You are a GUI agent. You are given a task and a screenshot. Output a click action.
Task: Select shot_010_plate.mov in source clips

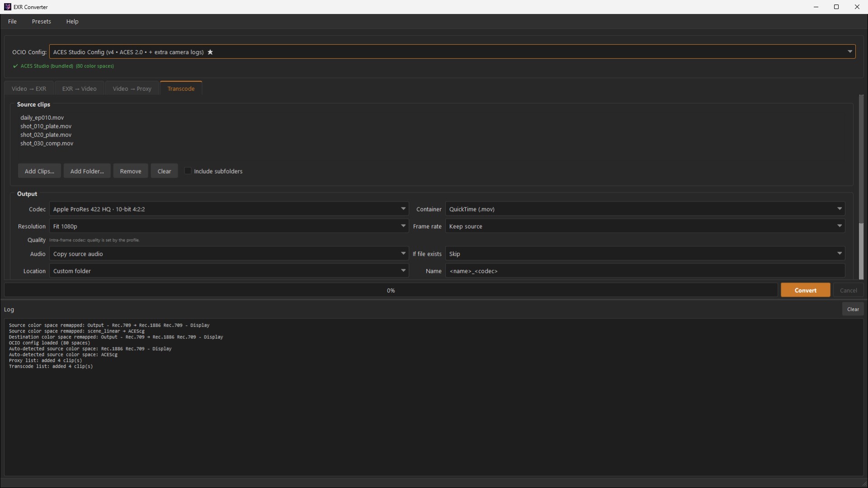point(46,126)
